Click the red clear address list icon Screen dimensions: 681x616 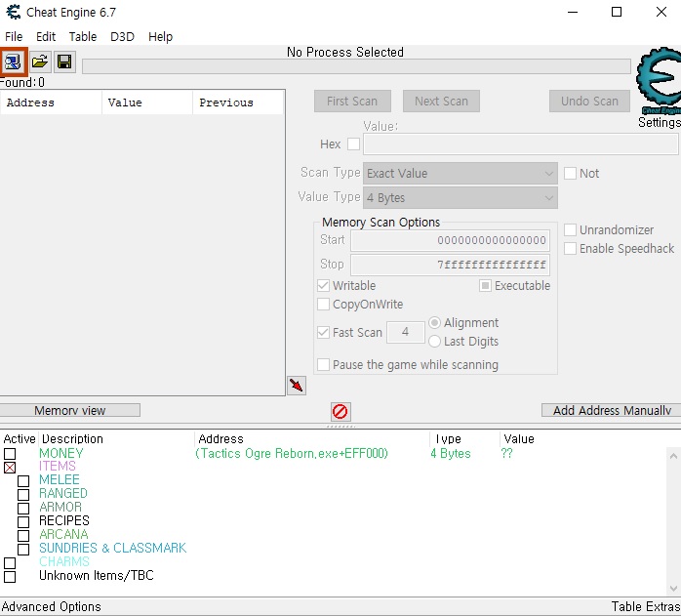click(x=340, y=411)
